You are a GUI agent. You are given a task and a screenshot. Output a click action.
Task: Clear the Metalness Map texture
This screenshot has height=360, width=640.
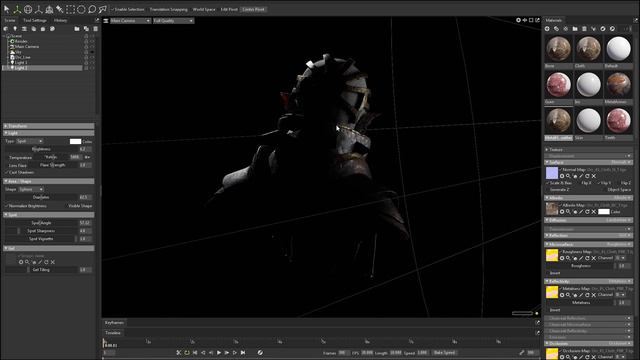pos(594,295)
